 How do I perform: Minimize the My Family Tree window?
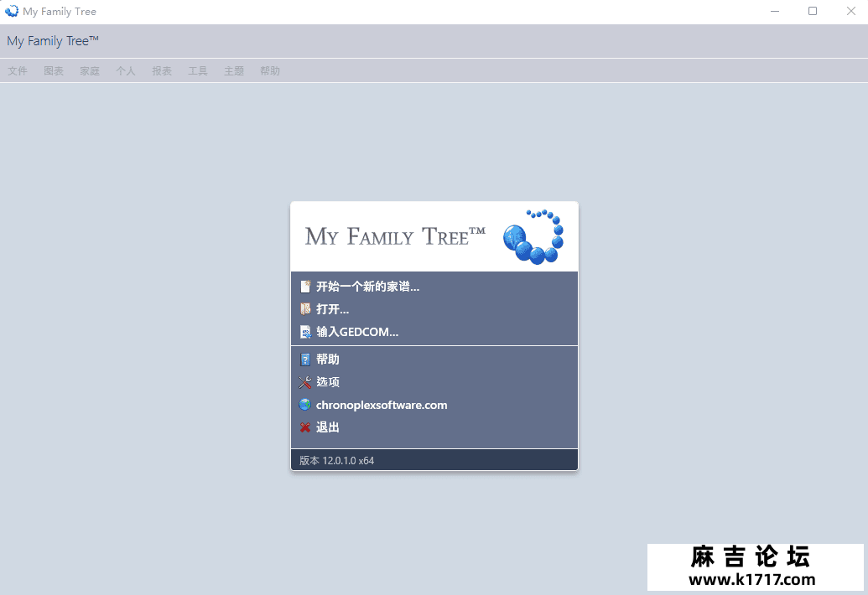click(775, 11)
